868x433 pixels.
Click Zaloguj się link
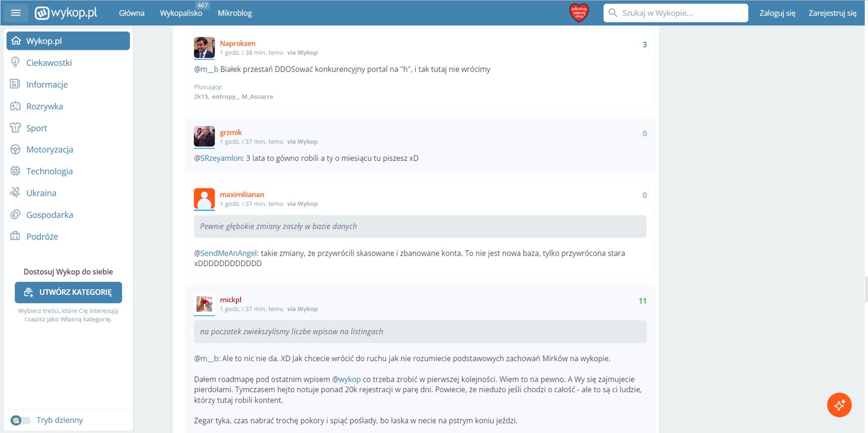pos(777,13)
